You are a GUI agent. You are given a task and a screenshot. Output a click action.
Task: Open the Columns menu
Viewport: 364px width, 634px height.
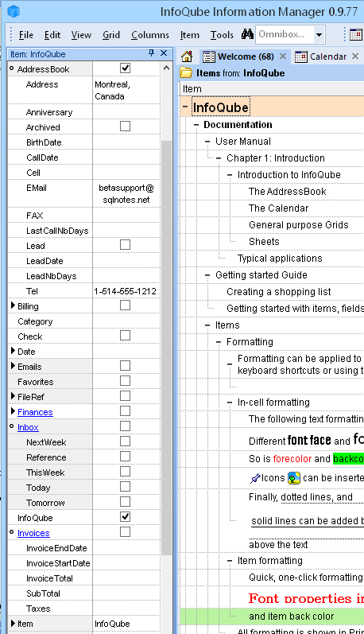(150, 35)
